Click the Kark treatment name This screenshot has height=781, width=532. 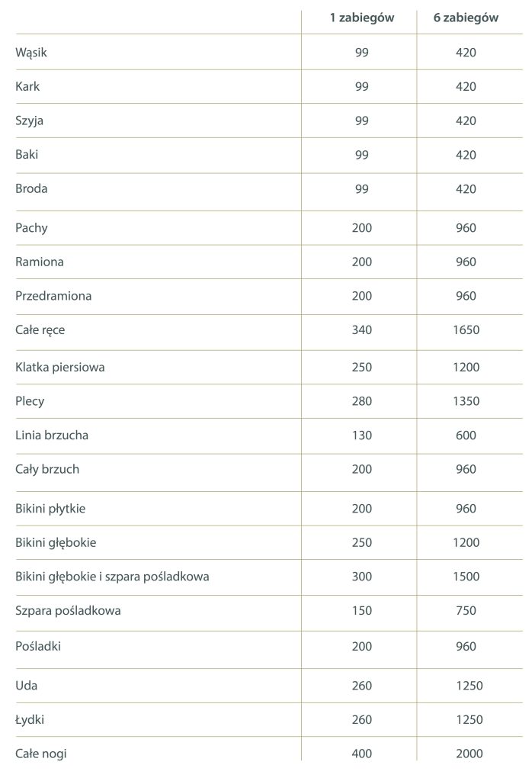click(x=27, y=87)
